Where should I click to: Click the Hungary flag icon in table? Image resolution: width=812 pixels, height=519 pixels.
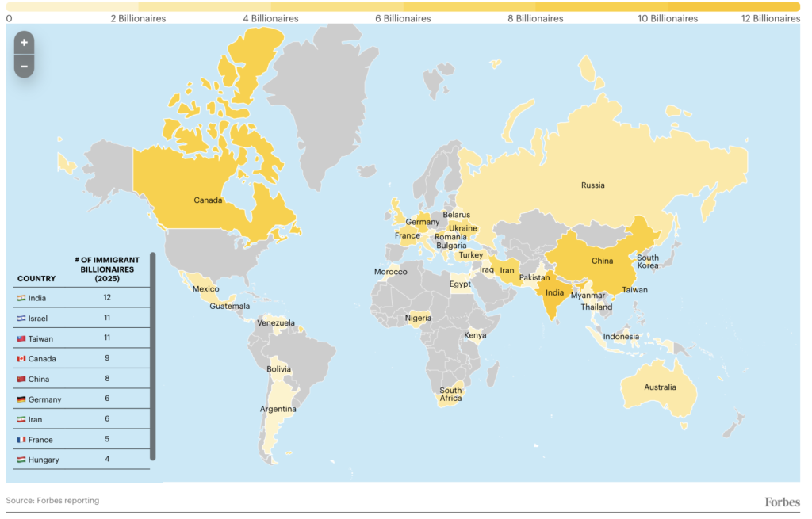pos(21,460)
